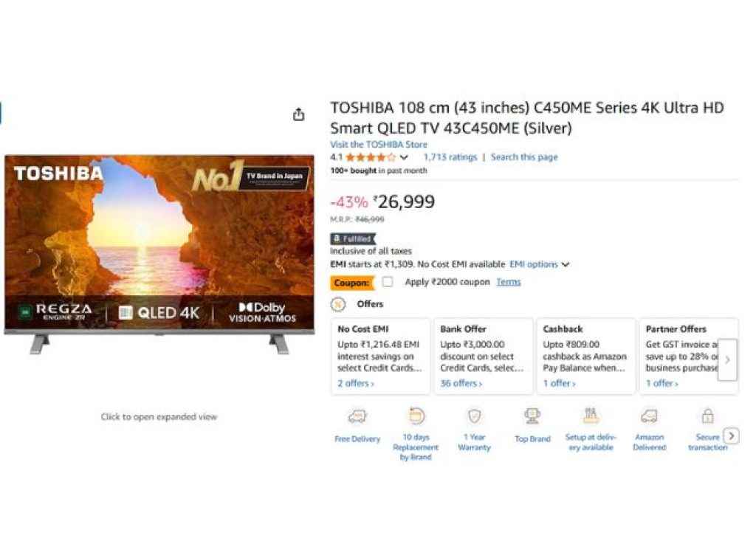The height and width of the screenshot is (558, 756).
Task: Click the 1 Year Warranty shield icon
Action: tap(474, 416)
